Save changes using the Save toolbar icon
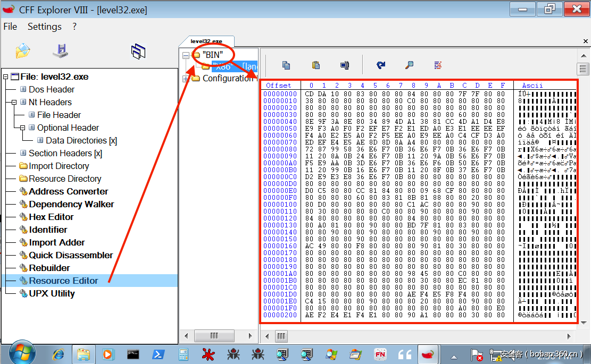This screenshot has width=591, height=364. click(x=60, y=49)
